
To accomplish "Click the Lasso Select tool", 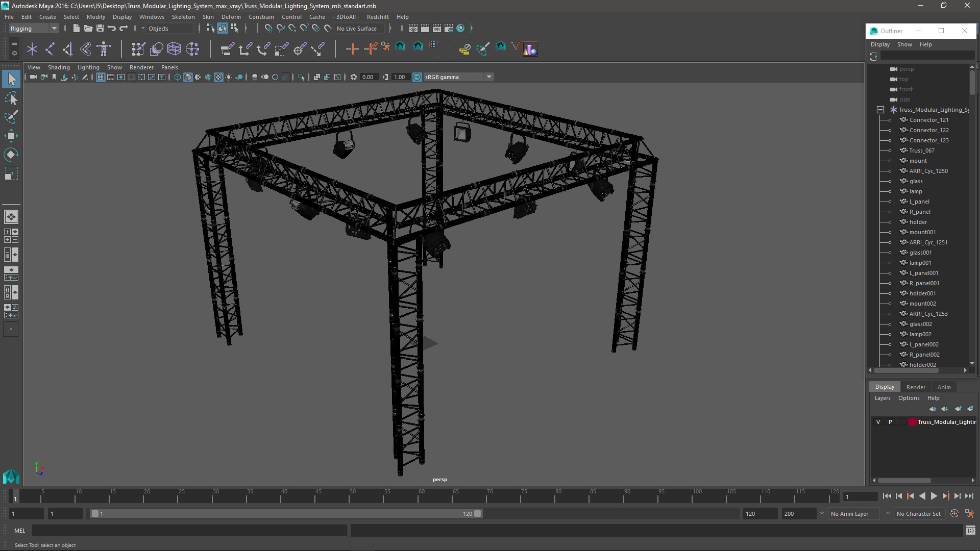I will point(11,98).
